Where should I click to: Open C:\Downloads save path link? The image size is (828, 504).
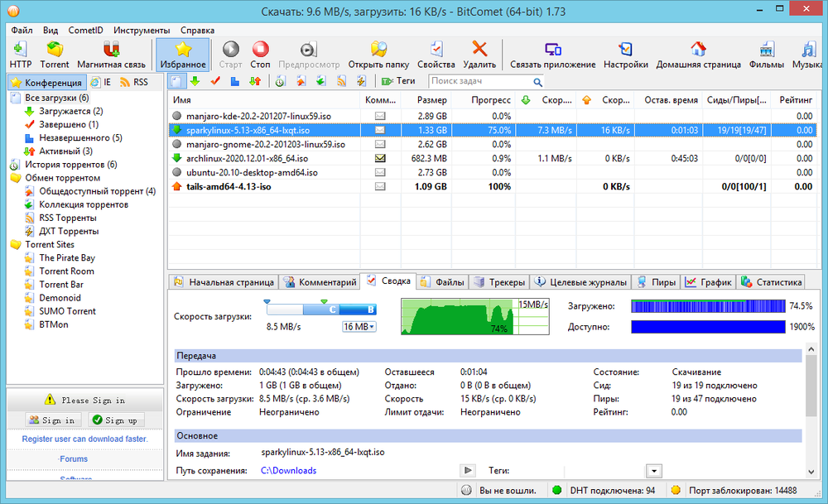pyautogui.click(x=288, y=470)
